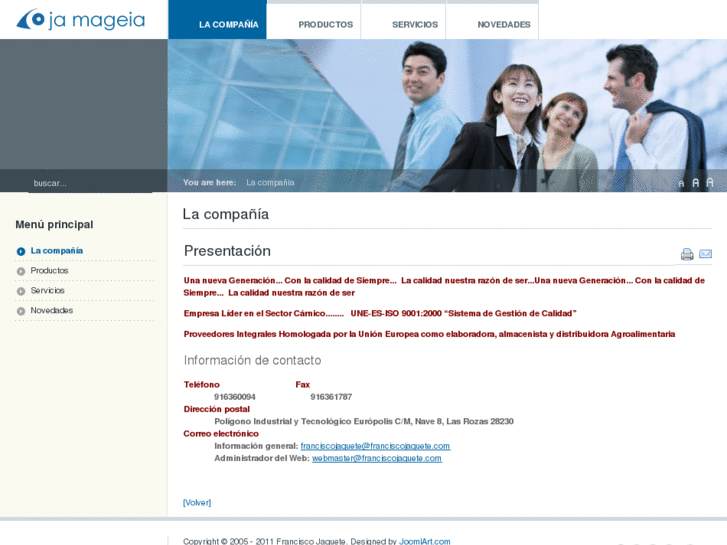Image resolution: width=727 pixels, height=545 pixels.
Task: Click the fax number 916361787
Action: [x=331, y=397]
